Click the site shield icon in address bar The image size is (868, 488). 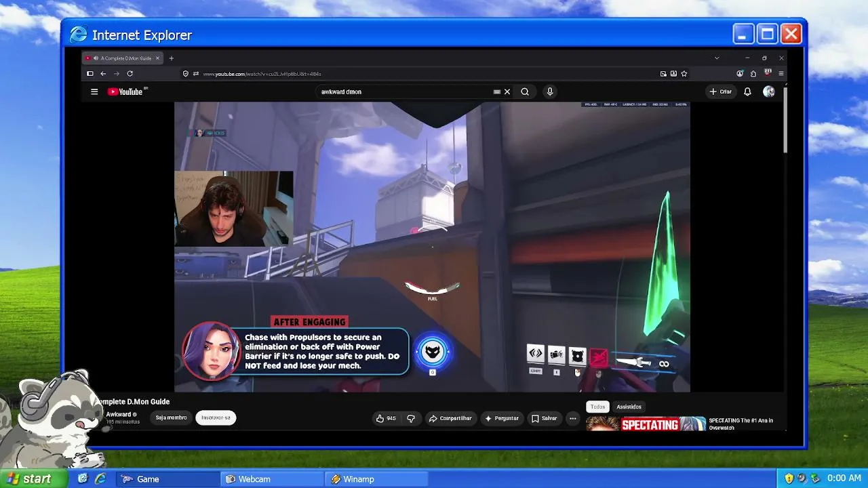pyautogui.click(x=185, y=73)
